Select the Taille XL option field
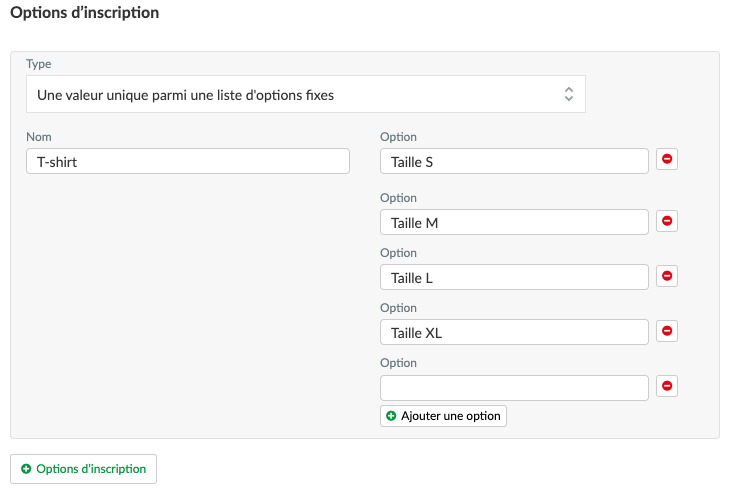The width and height of the screenshot is (734, 493). coord(514,332)
